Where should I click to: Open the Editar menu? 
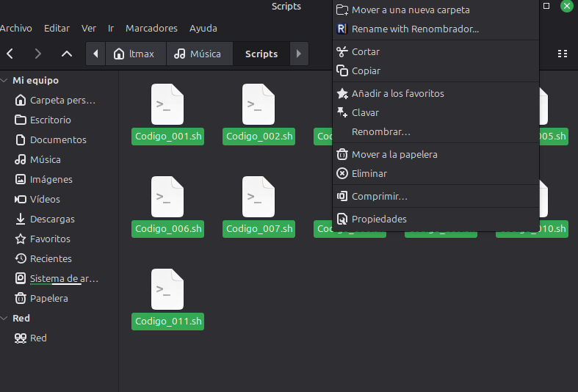pos(57,29)
